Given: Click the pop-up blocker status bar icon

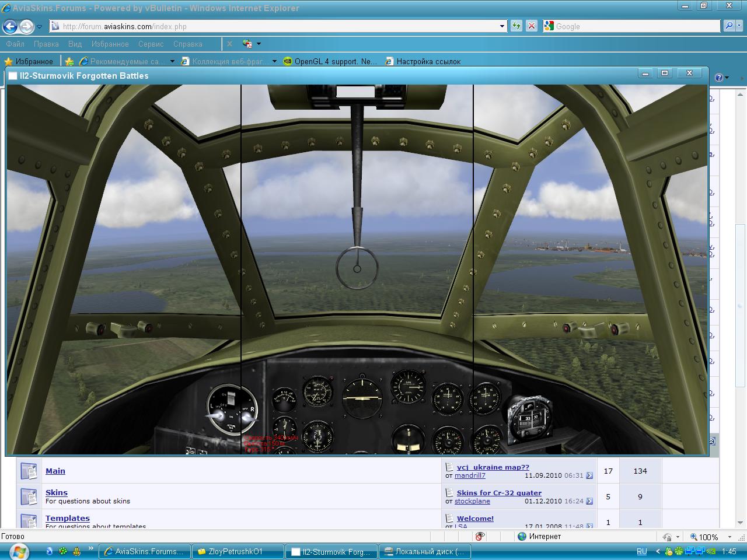Looking at the screenshot, I should point(480,537).
